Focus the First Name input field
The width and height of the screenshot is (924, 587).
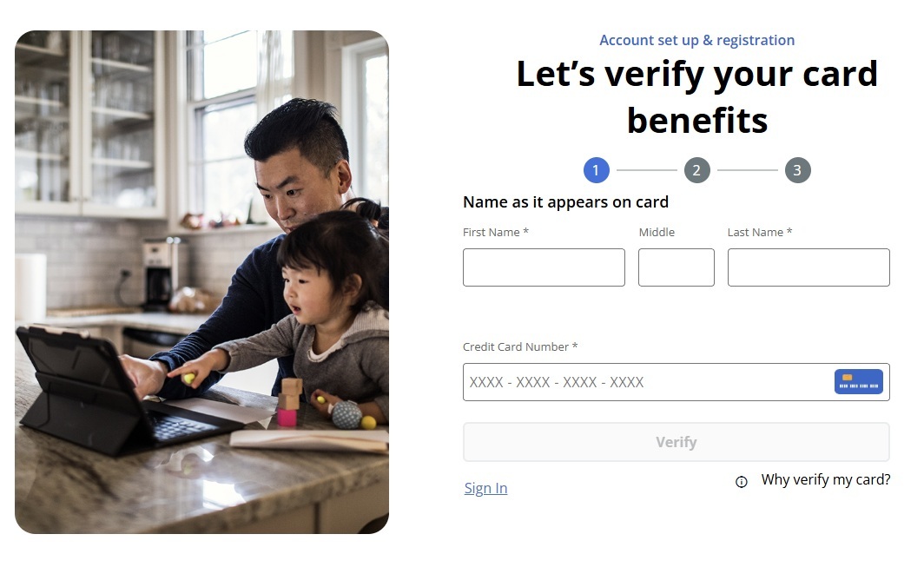click(544, 267)
